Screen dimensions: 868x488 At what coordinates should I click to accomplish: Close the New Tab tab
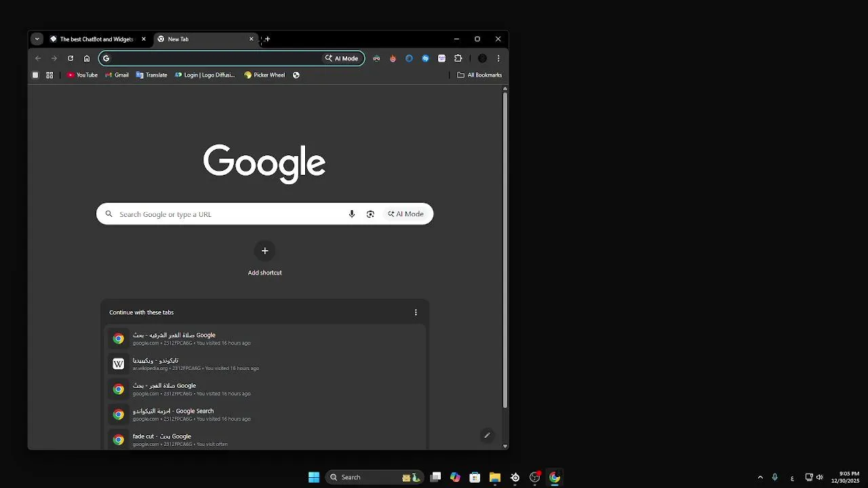[251, 39]
